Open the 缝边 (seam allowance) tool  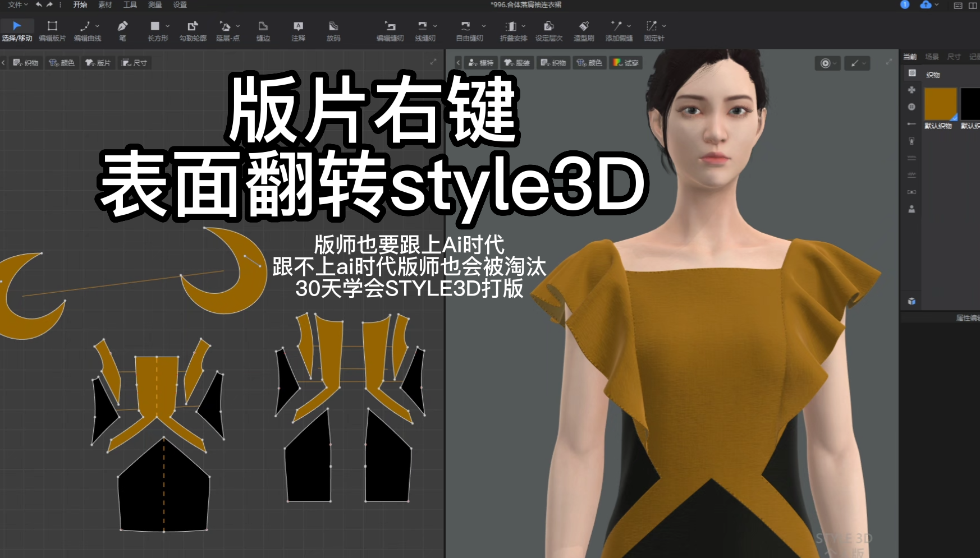[x=263, y=31]
